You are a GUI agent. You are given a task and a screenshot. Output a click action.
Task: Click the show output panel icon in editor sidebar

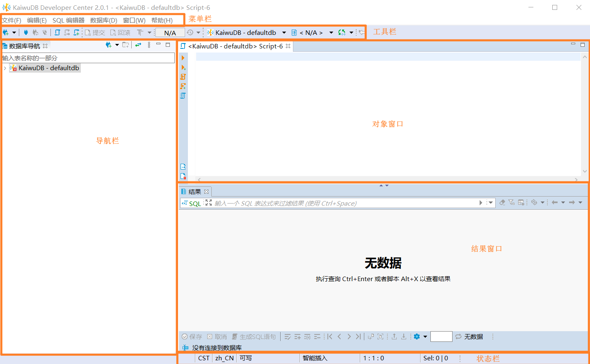point(183,167)
